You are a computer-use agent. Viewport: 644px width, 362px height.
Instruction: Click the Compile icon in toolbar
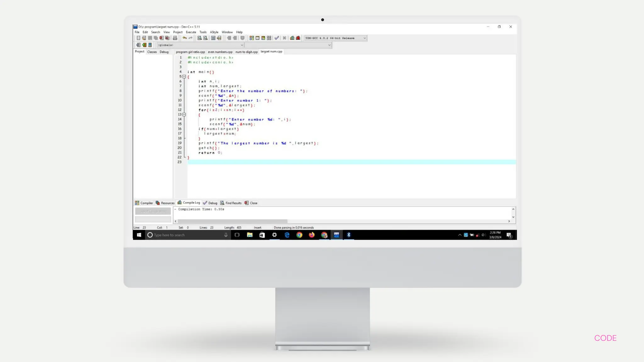[252, 38]
